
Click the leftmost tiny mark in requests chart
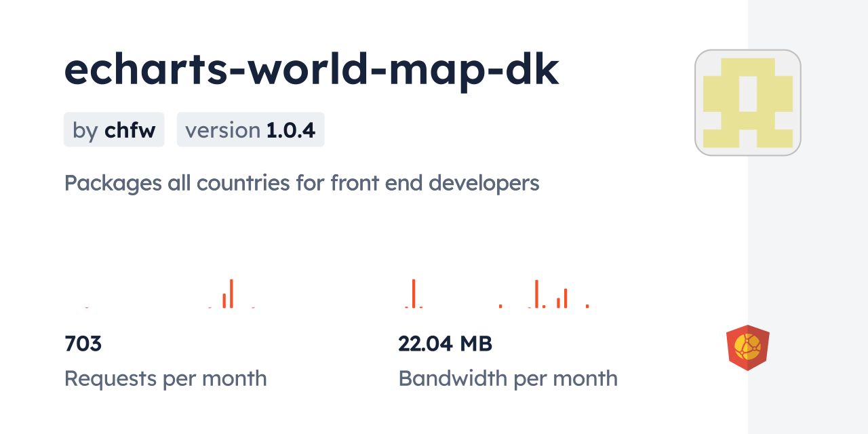(87, 307)
